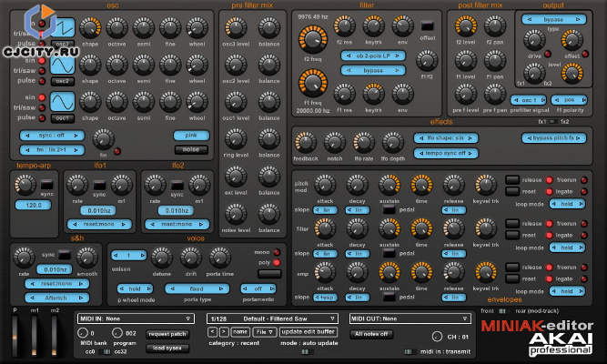Click the request patch button
The width and height of the screenshot is (607, 364).
click(167, 334)
